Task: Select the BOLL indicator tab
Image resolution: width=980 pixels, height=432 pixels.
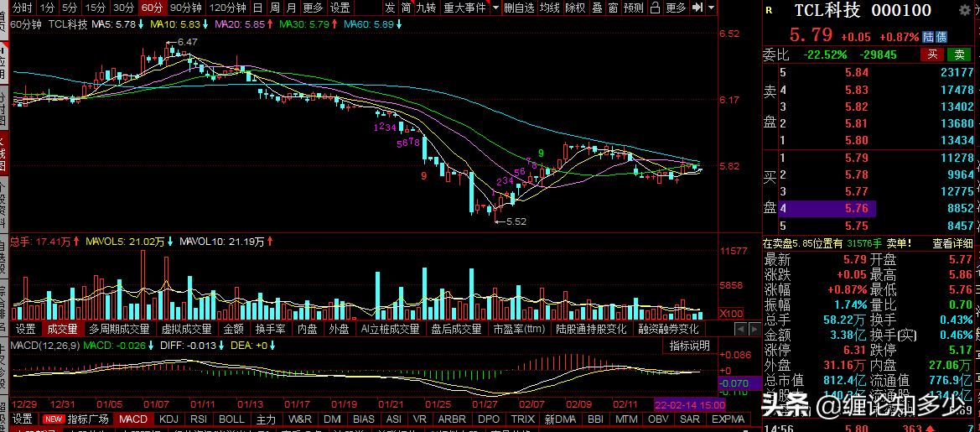Action: (231, 419)
